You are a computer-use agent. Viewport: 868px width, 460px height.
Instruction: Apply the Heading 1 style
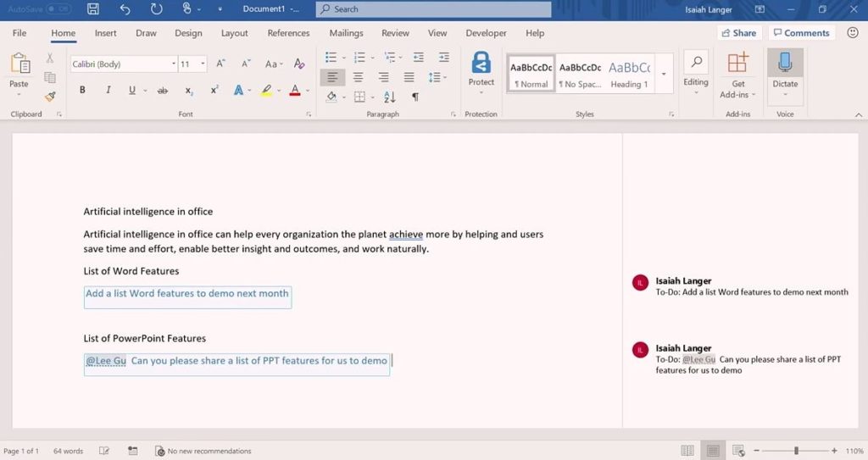click(630, 74)
